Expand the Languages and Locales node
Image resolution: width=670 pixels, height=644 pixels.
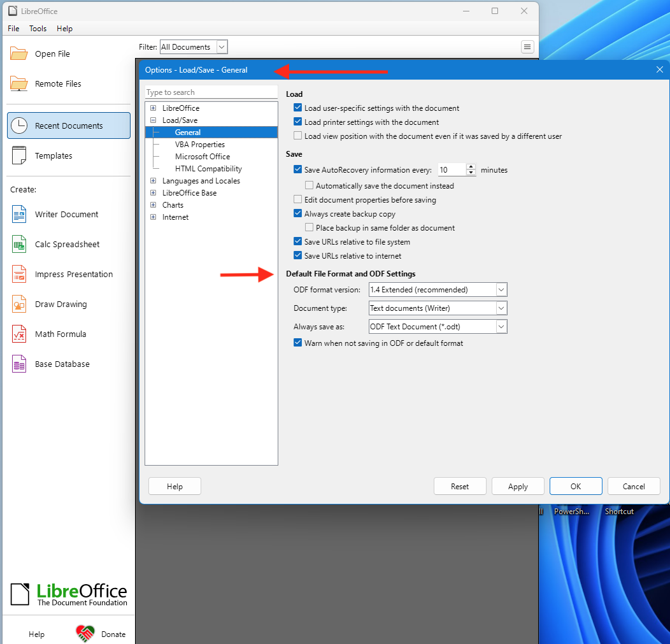tap(153, 181)
